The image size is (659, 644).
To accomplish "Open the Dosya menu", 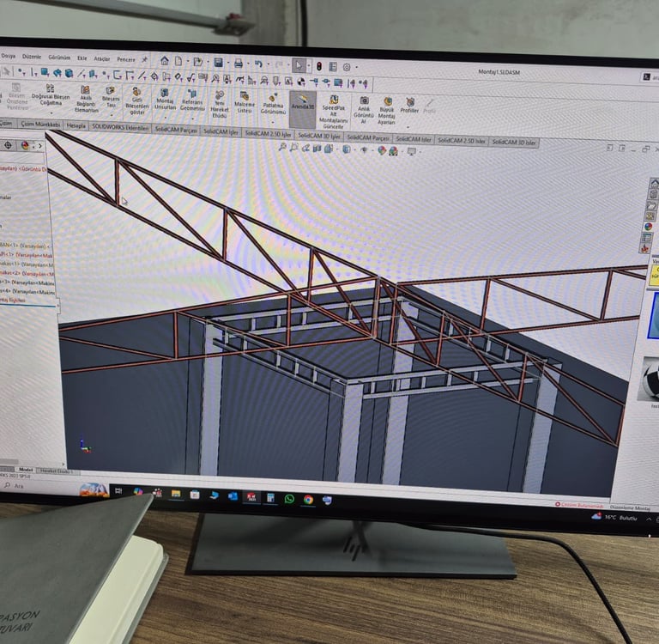I will (x=8, y=56).
